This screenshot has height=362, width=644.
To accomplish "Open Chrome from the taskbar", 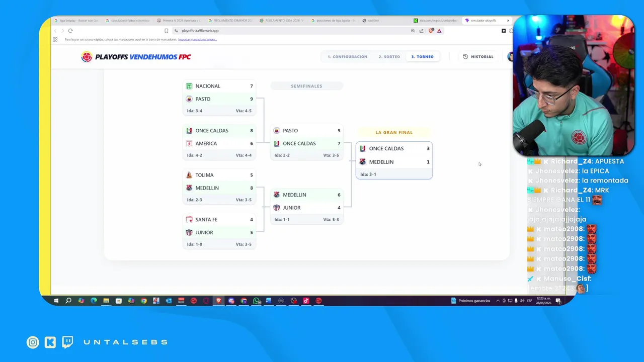I will coord(143,301).
